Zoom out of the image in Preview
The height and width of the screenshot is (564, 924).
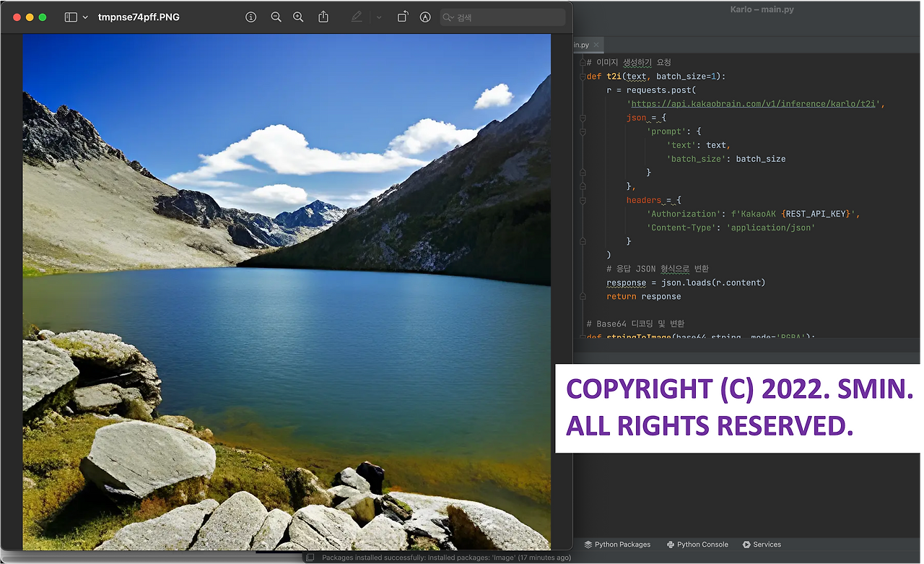(276, 17)
